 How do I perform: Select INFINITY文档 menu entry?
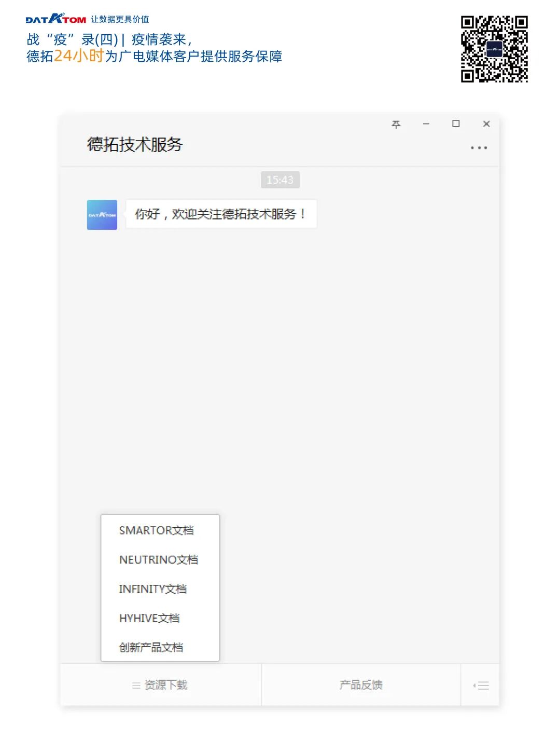tap(160, 589)
